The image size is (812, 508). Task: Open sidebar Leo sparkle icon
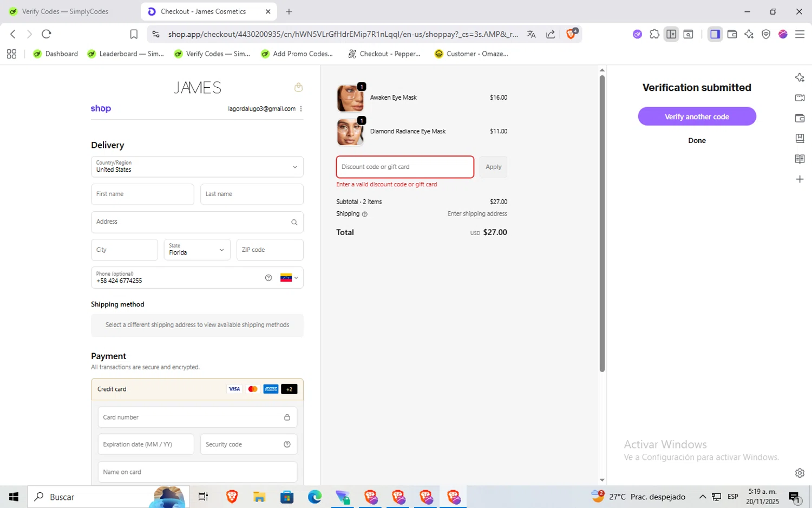tap(800, 77)
